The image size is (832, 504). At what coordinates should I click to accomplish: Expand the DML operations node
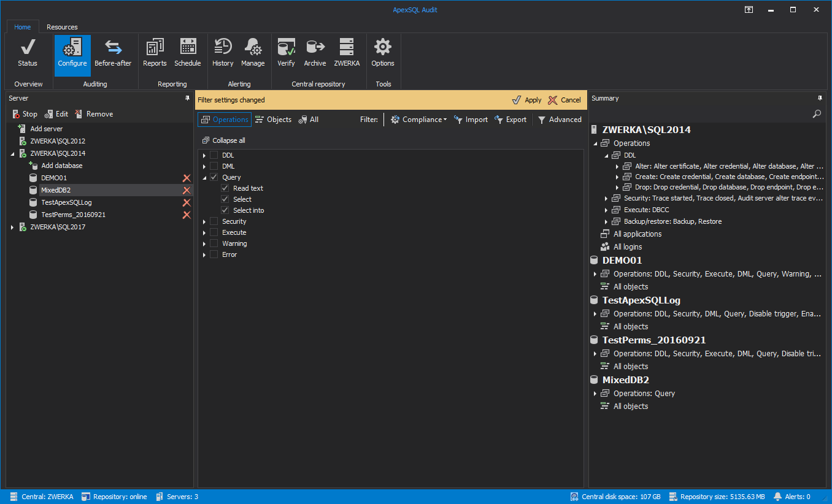point(204,167)
